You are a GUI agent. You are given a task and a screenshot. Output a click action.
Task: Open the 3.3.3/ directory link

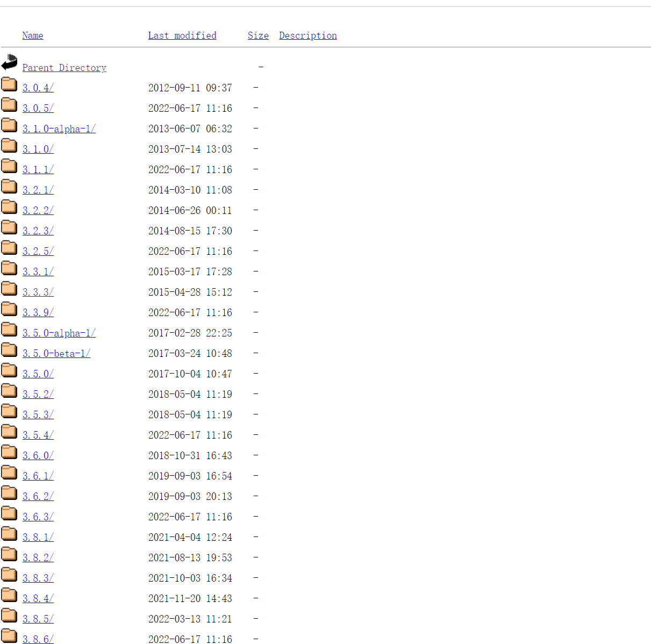[x=38, y=292]
